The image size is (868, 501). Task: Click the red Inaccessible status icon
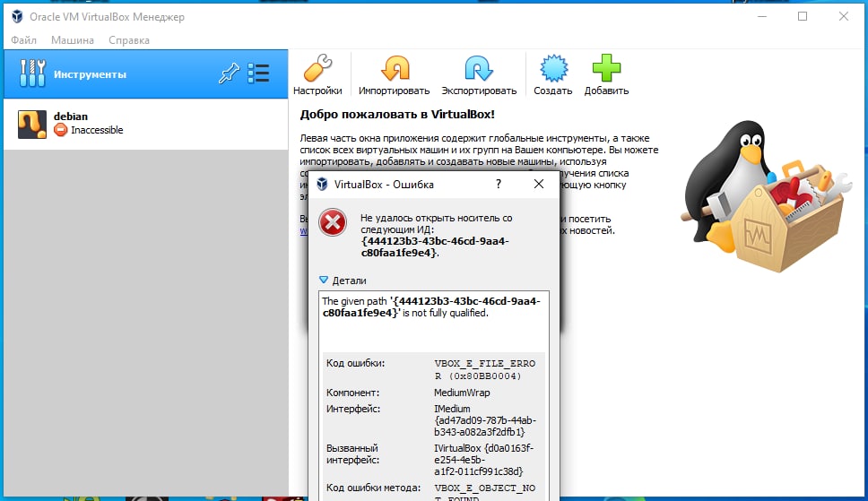point(60,130)
